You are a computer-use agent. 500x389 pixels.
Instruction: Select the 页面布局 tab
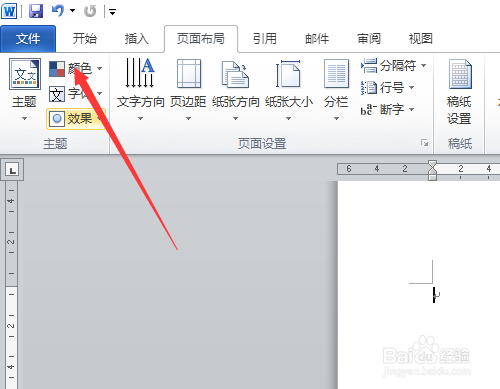coord(201,39)
